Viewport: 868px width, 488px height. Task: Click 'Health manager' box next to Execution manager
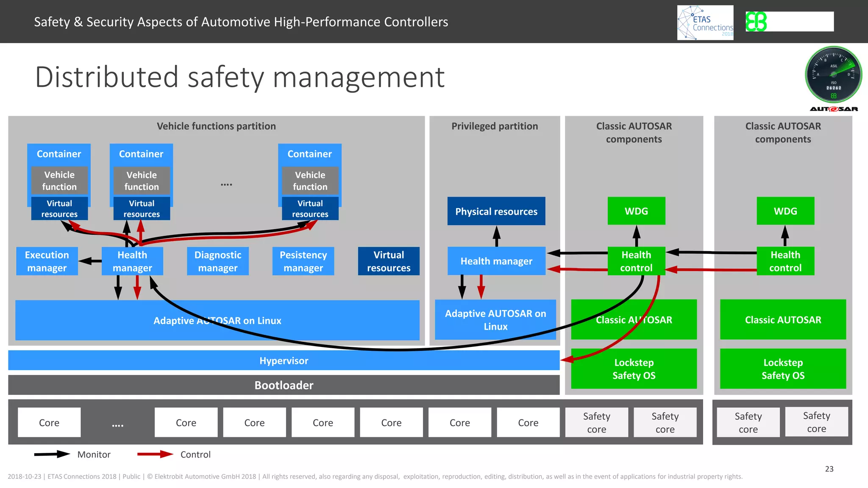point(132,261)
